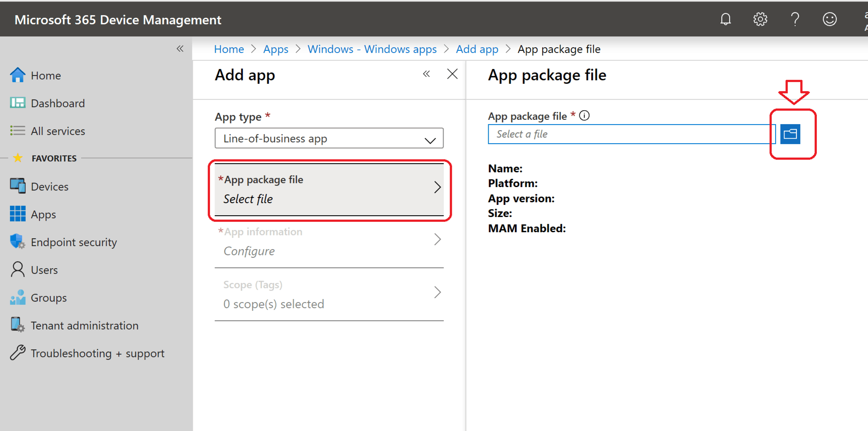Click the Apps grid icon in sidebar

tap(18, 214)
